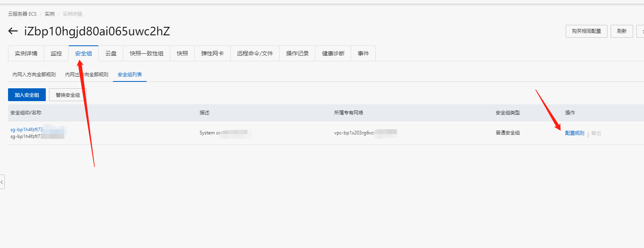Click the 实例详情 breadcrumb text
Screen dimensions: 644x248
(72, 14)
